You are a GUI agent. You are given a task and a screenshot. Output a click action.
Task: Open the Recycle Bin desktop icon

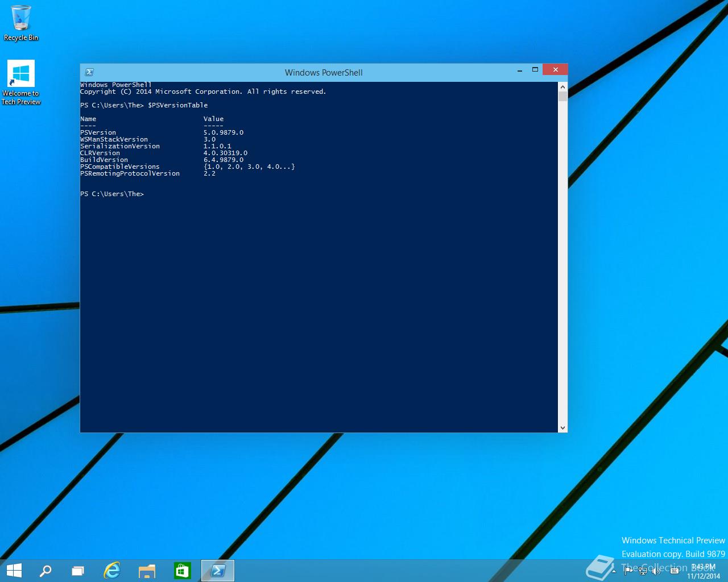coord(21,23)
